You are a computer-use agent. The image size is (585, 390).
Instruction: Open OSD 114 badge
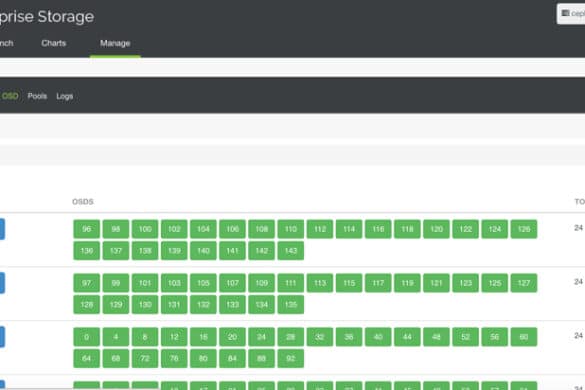349,229
